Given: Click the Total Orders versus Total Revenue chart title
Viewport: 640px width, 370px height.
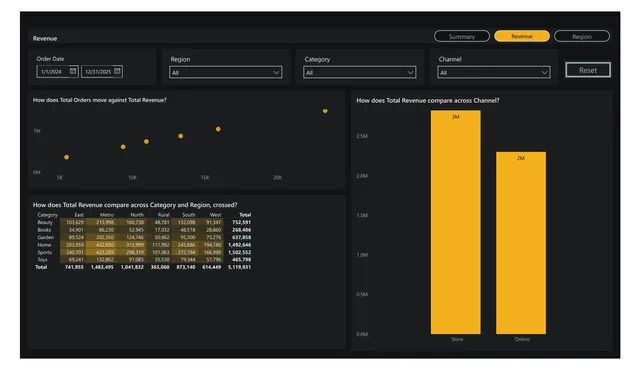Looking at the screenshot, I should [x=100, y=100].
